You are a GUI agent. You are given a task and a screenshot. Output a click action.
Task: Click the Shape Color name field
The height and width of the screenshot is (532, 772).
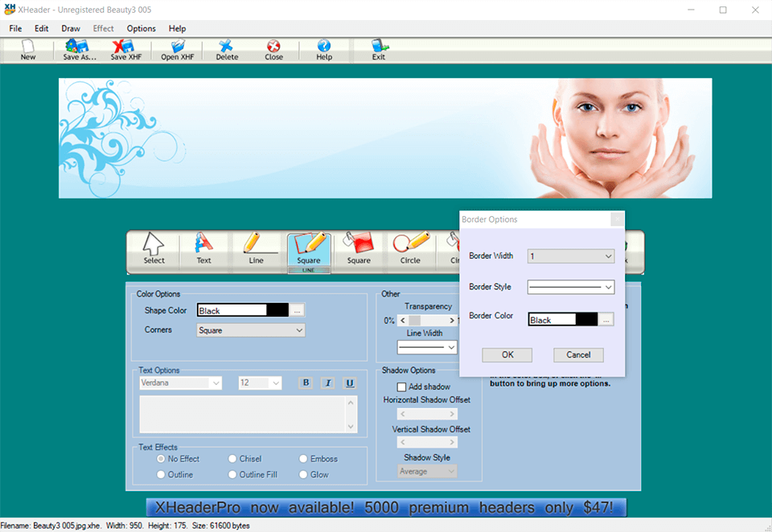click(232, 310)
